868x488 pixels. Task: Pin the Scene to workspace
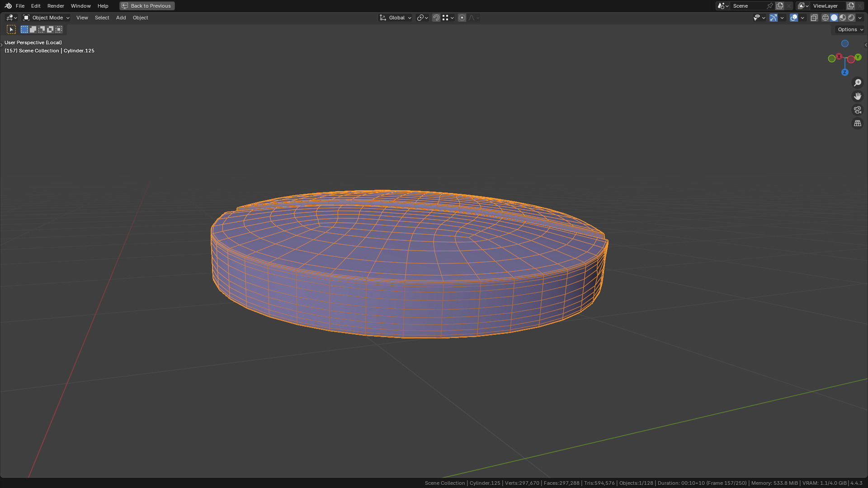[x=770, y=6]
